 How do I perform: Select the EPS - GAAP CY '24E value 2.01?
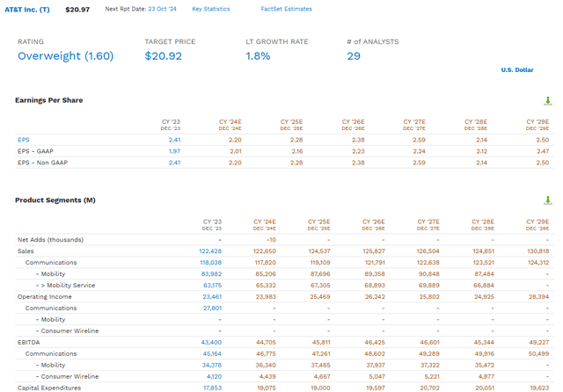[236, 151]
